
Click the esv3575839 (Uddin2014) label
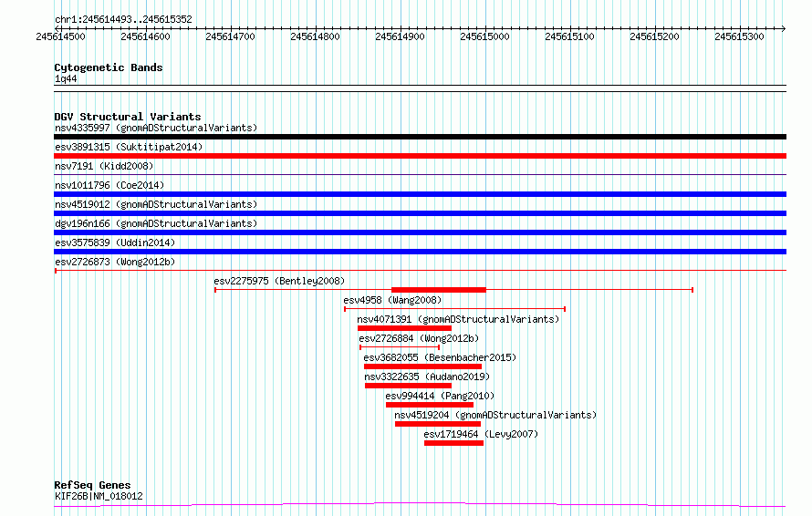[115, 243]
